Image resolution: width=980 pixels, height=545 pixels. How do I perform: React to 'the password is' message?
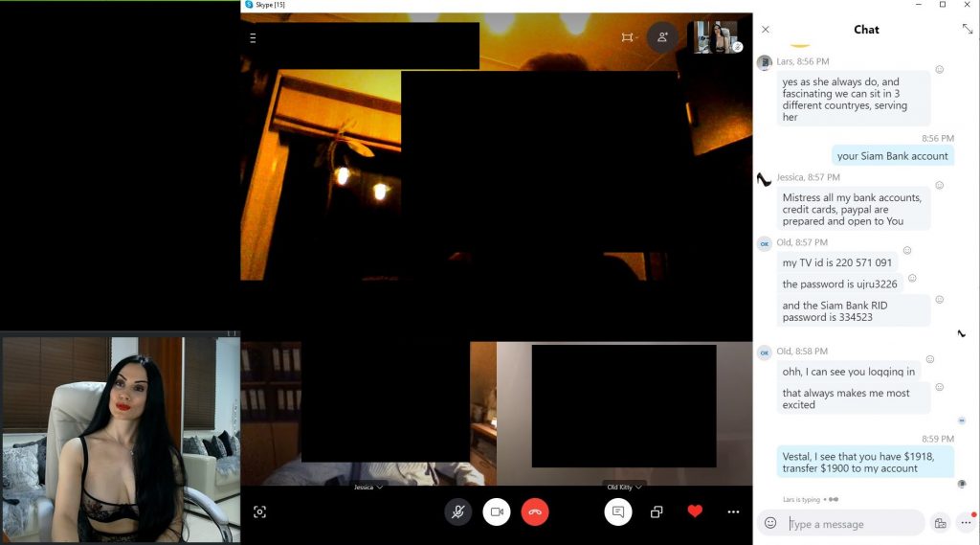[912, 278]
